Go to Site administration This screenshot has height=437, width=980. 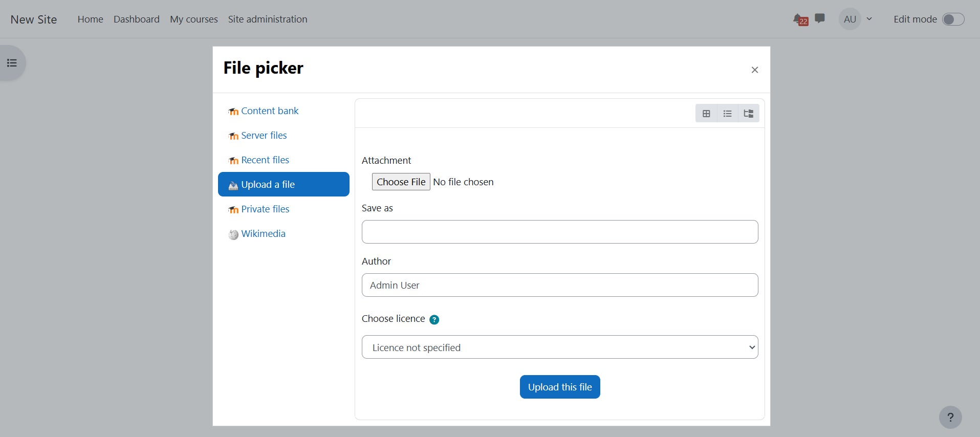[268, 19]
